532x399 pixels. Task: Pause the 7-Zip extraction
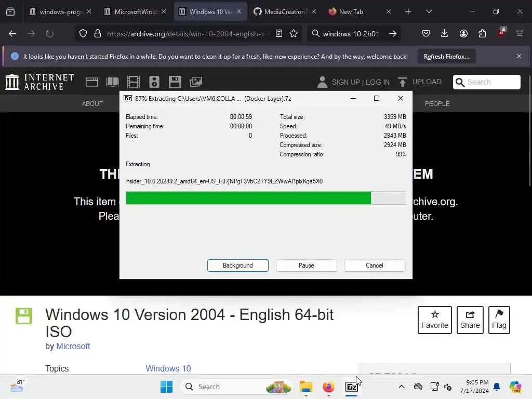point(307,265)
